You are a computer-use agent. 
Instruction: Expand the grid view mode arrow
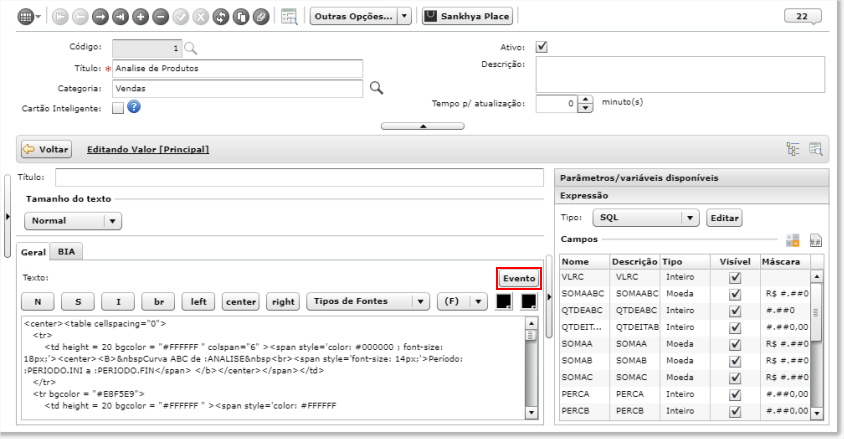coord(38,17)
